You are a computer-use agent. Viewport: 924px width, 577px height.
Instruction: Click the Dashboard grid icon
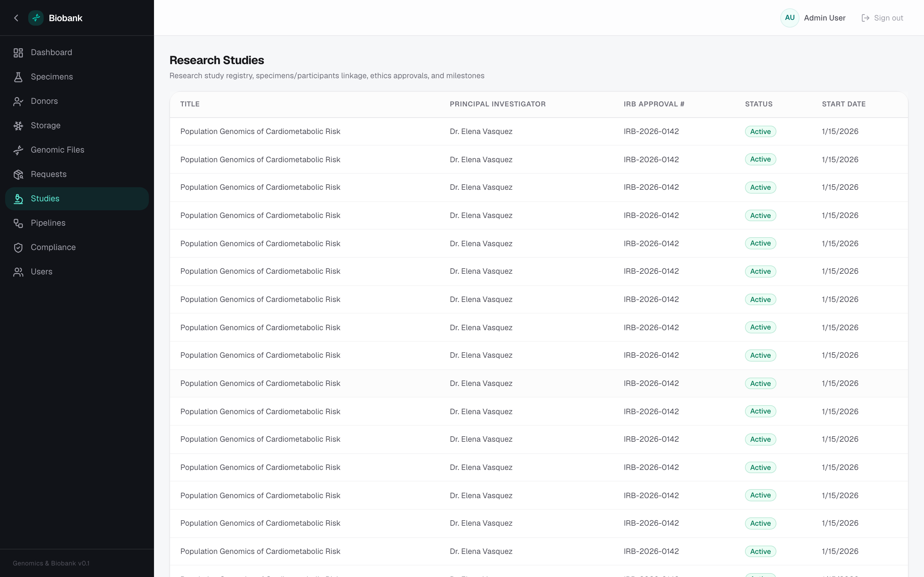pos(18,53)
